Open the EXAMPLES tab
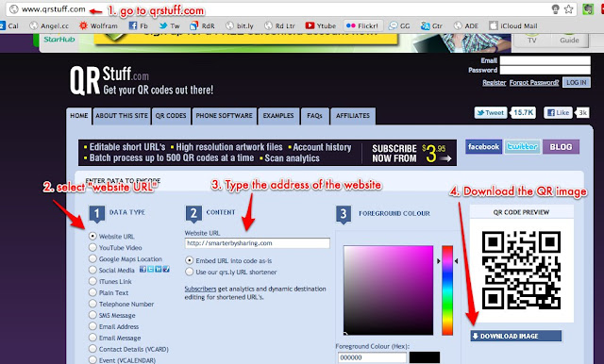The image size is (604, 364). (278, 116)
